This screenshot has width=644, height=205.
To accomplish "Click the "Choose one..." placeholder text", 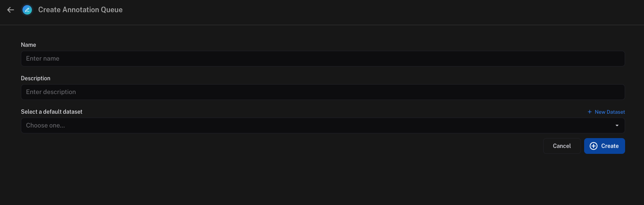I will 45,126.
